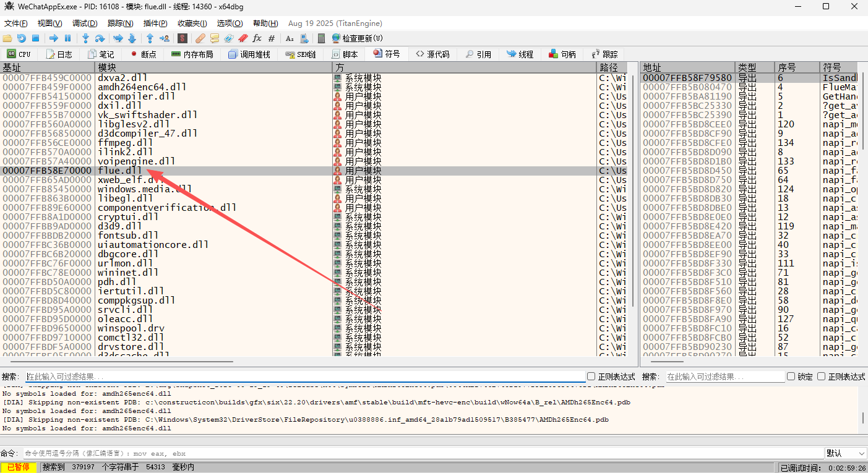The width and height of the screenshot is (868, 473).
Task: Open the Calculator icon
Action: pyautogui.click(x=322, y=38)
